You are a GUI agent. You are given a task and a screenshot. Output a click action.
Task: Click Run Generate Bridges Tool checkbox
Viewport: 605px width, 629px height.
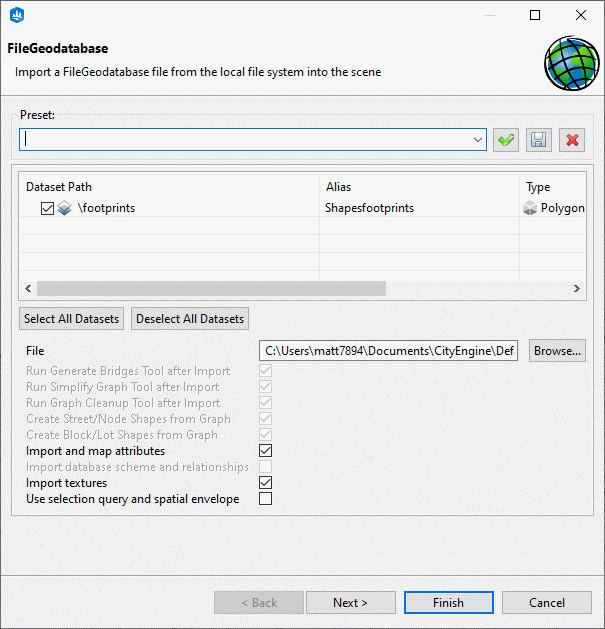[265, 370]
